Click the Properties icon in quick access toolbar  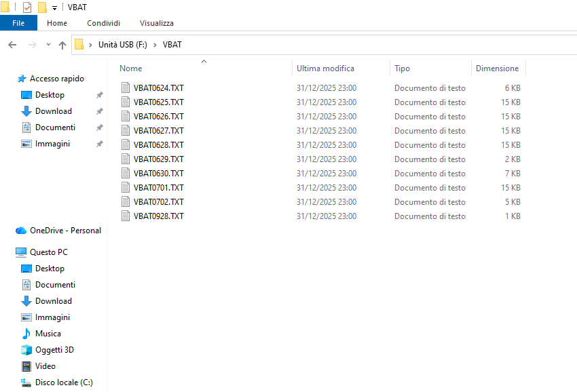tap(27, 7)
